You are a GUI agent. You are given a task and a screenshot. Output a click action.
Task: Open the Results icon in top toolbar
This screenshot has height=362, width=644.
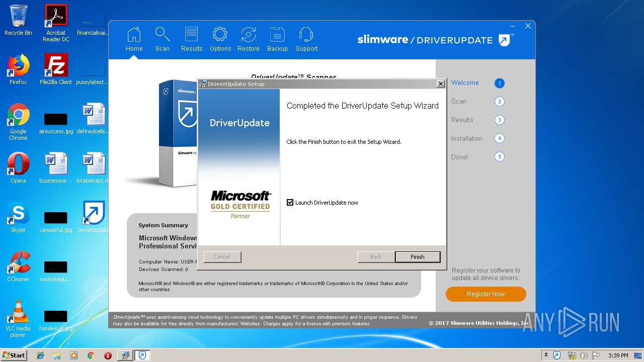[191, 35]
